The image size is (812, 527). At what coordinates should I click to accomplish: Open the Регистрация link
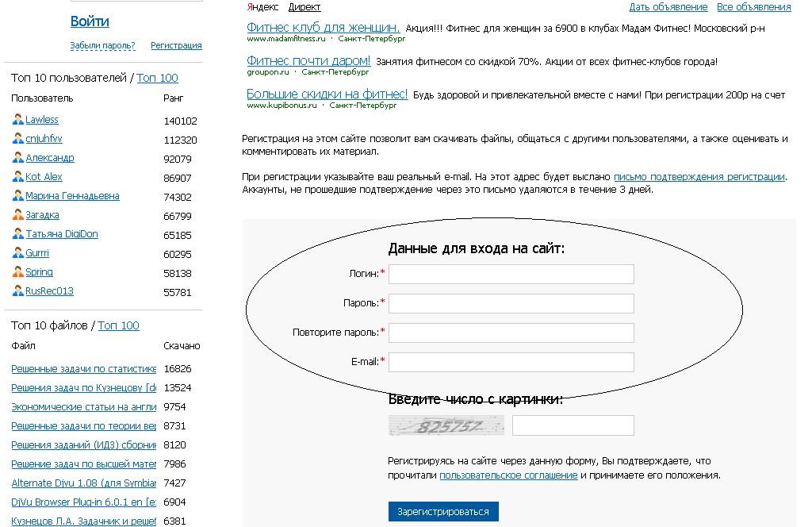click(176, 45)
